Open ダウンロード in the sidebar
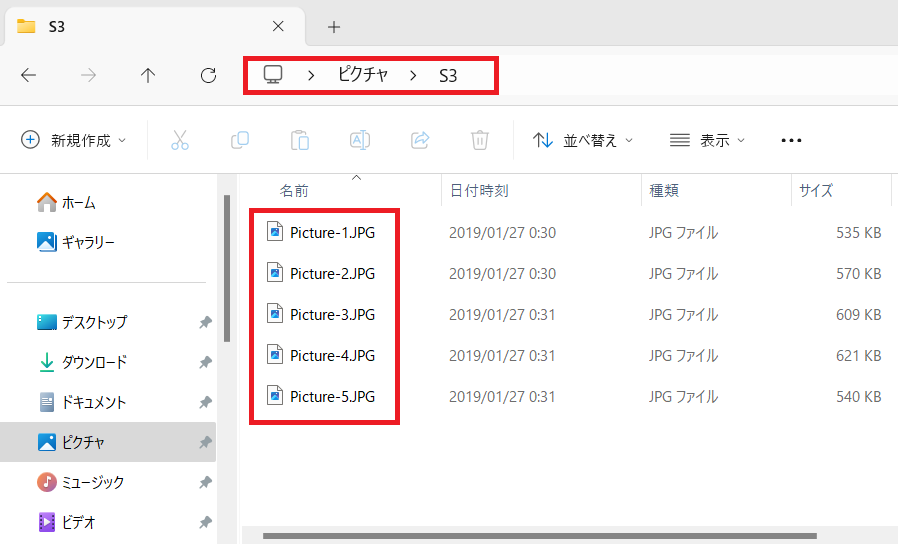 click(x=94, y=362)
